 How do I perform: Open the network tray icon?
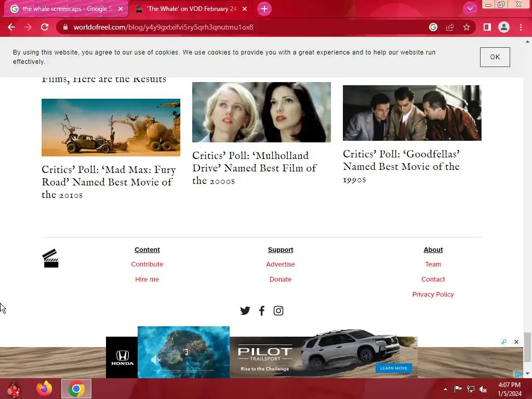pyautogui.click(x=471, y=389)
